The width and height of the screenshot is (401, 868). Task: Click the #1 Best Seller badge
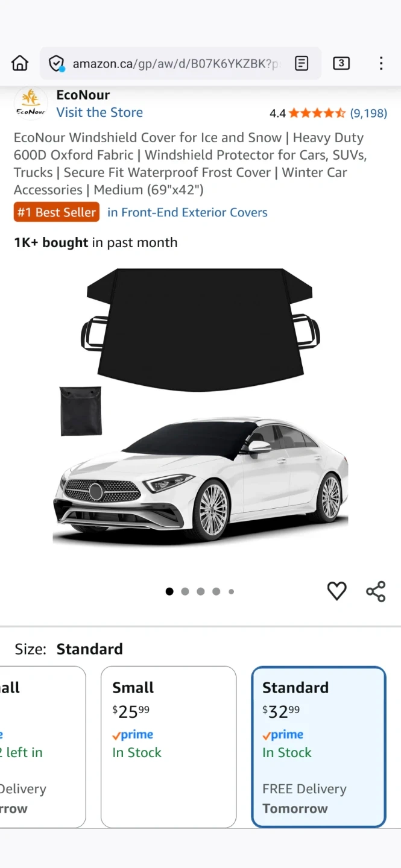(x=57, y=212)
